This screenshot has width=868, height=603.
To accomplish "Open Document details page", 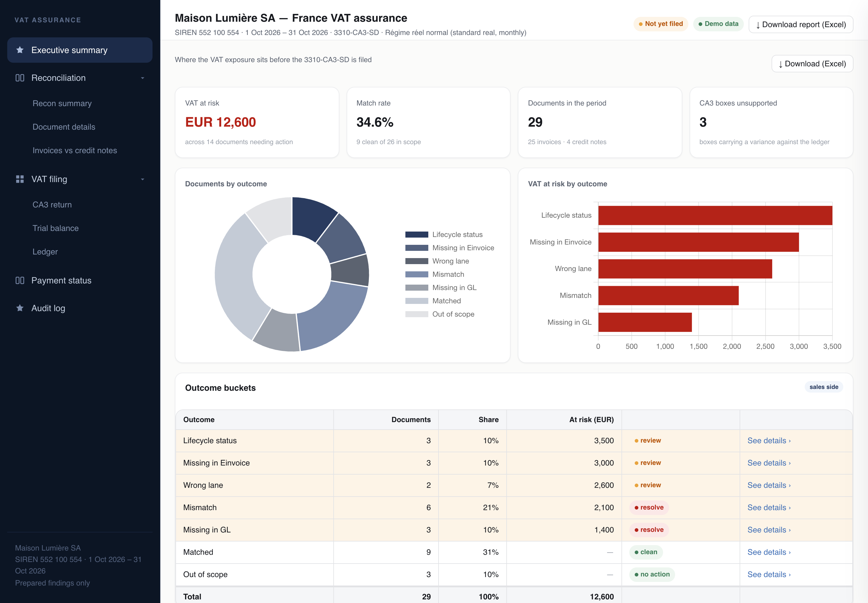I will (x=64, y=127).
